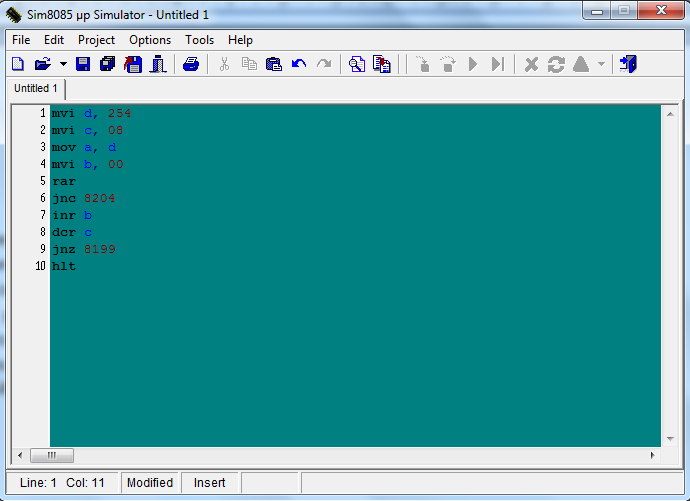The width and height of the screenshot is (690, 501).
Task: Open the Edit menu
Action: click(54, 40)
